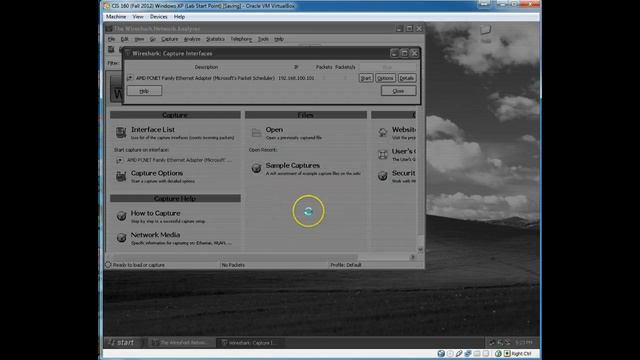The height and width of the screenshot is (360, 640).
Task: Click the IP address 192.168.100.101
Action: pos(296,78)
